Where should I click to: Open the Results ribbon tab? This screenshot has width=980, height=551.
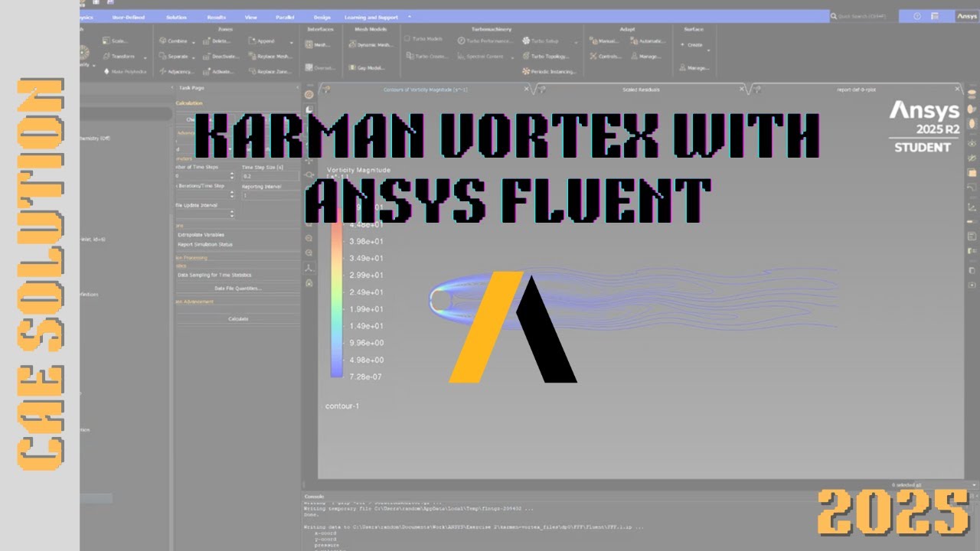[216, 17]
